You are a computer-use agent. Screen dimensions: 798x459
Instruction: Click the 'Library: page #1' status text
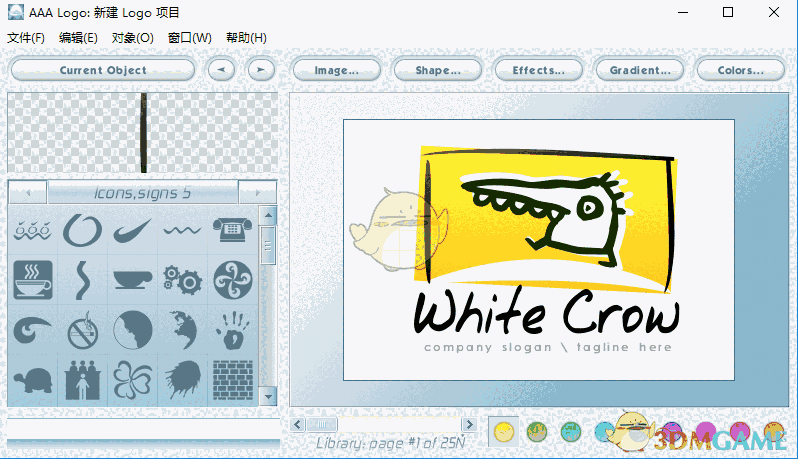[x=390, y=443]
